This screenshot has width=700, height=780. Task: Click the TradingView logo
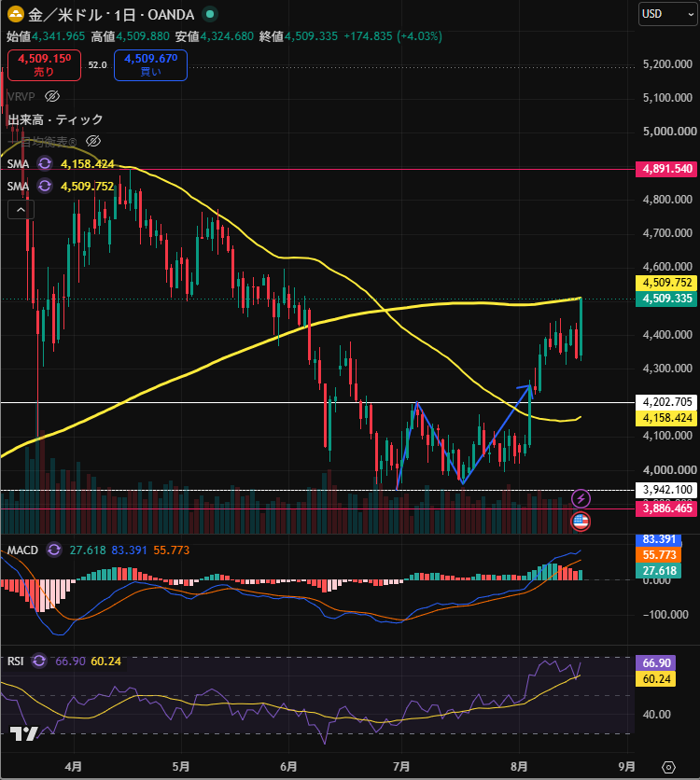point(24,733)
